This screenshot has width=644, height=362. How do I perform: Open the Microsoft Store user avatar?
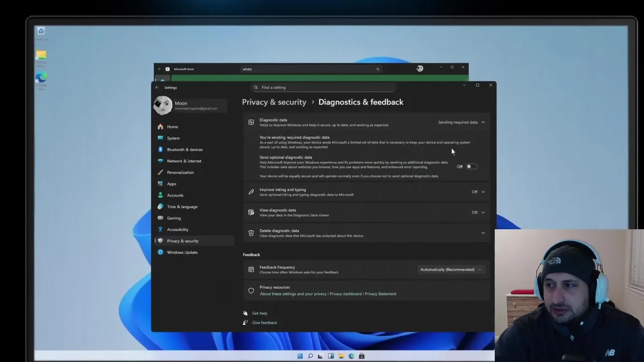(420, 68)
